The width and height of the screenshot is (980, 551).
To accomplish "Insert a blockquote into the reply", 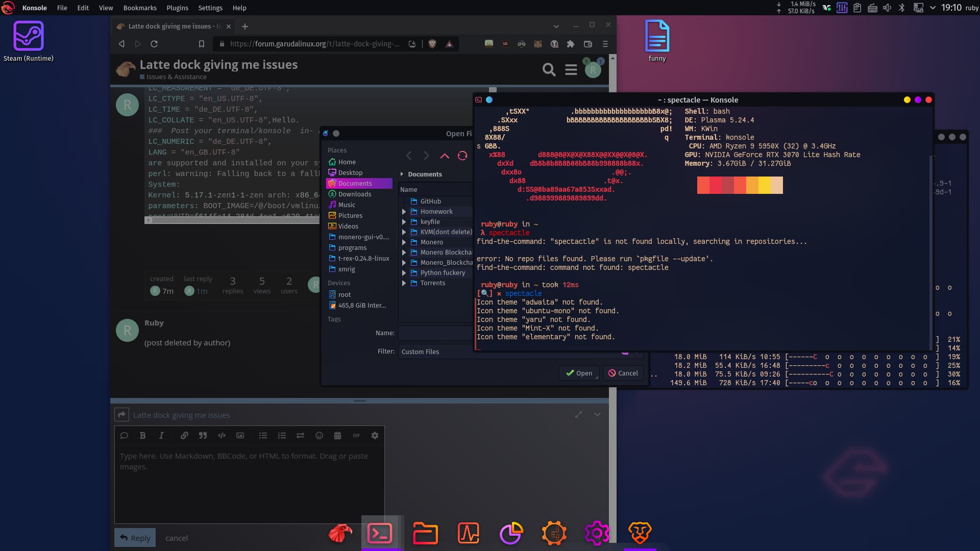I will 203,435.
